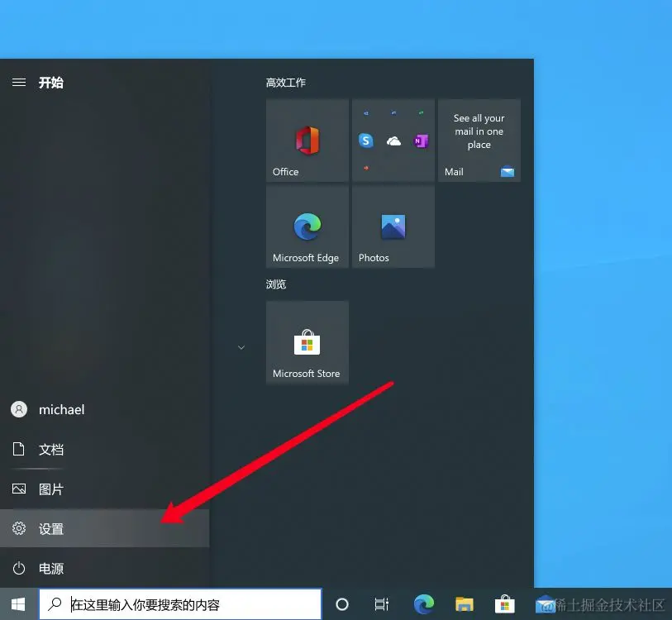Open the Microsoft Store tile
The width and height of the screenshot is (672, 620).
(307, 342)
